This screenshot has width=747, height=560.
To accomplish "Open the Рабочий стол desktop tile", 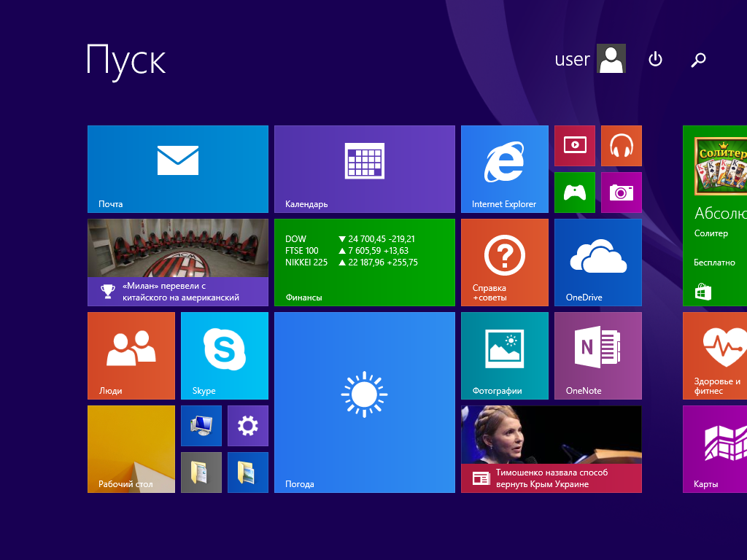I will [131, 449].
